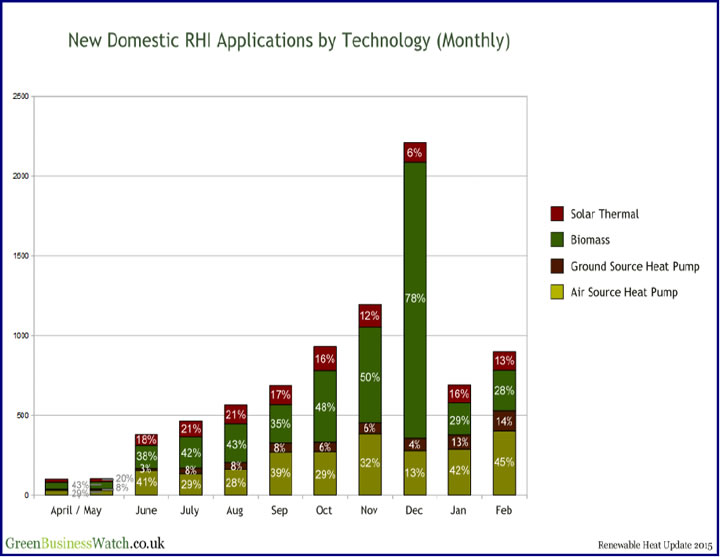Click the 43% Biomass segment in Aug bar

point(236,444)
